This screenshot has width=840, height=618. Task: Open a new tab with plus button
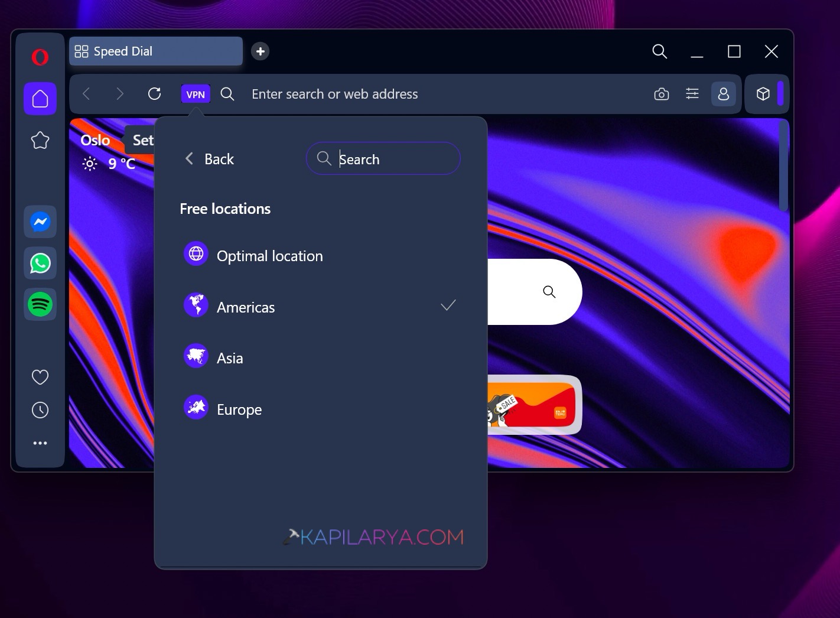point(261,51)
